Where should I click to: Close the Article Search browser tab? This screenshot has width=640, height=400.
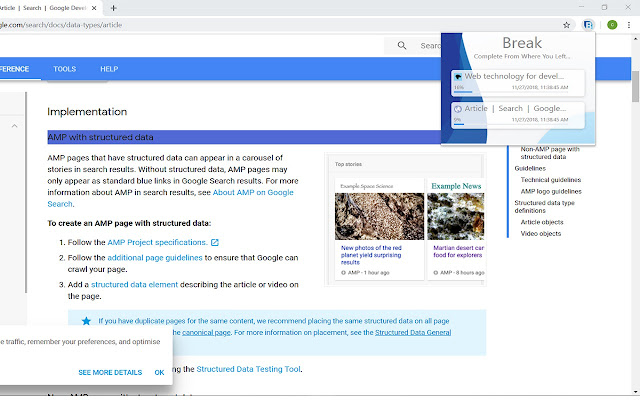click(x=94, y=8)
